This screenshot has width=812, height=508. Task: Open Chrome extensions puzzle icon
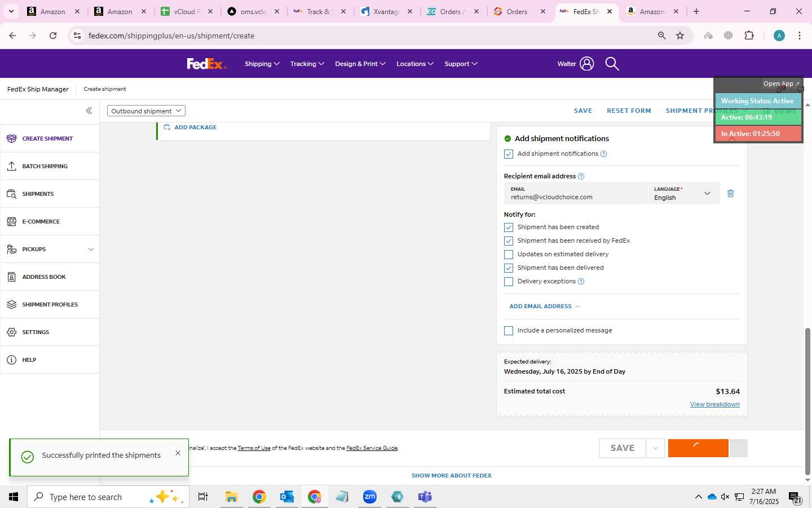point(749,36)
